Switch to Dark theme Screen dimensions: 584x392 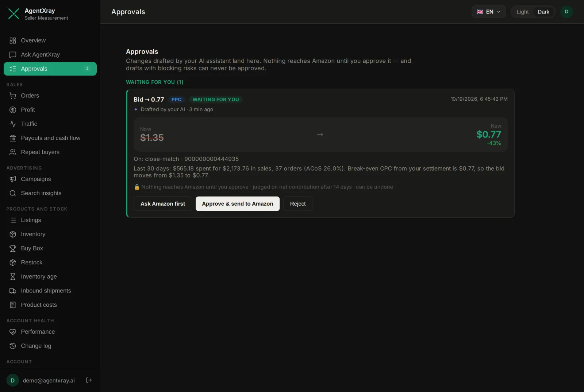pyautogui.click(x=543, y=12)
